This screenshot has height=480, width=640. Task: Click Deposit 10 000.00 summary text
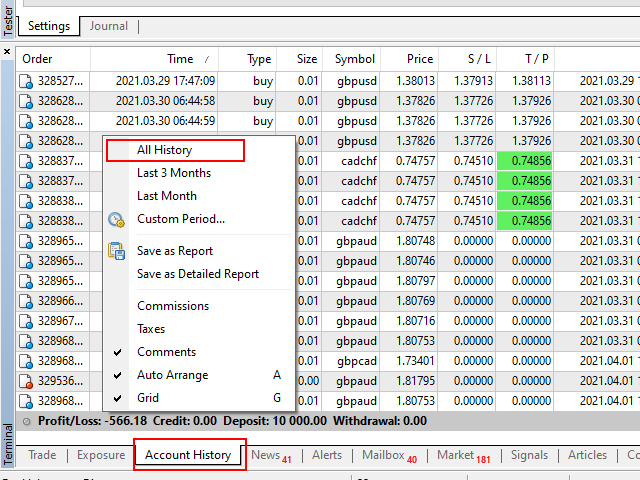pos(275,421)
